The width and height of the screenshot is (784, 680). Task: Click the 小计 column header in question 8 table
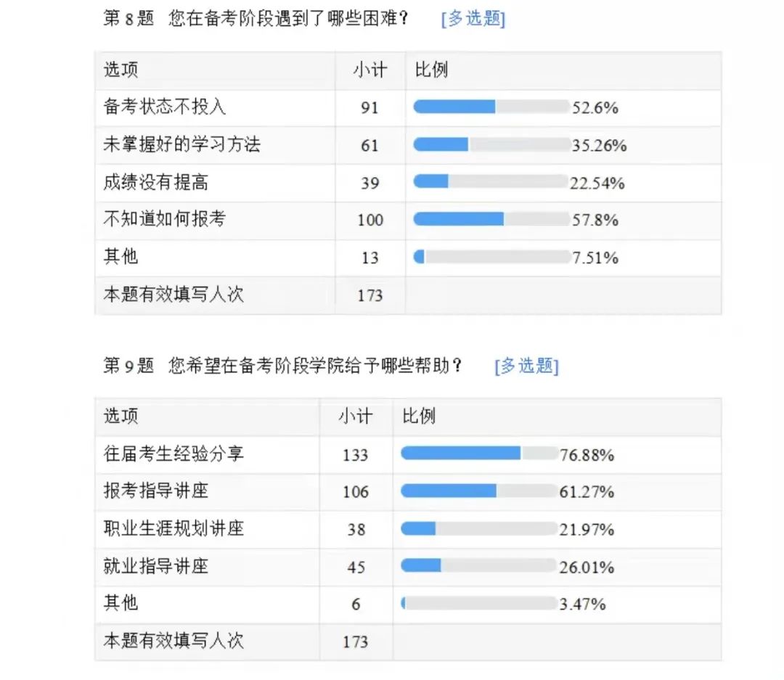[370, 70]
